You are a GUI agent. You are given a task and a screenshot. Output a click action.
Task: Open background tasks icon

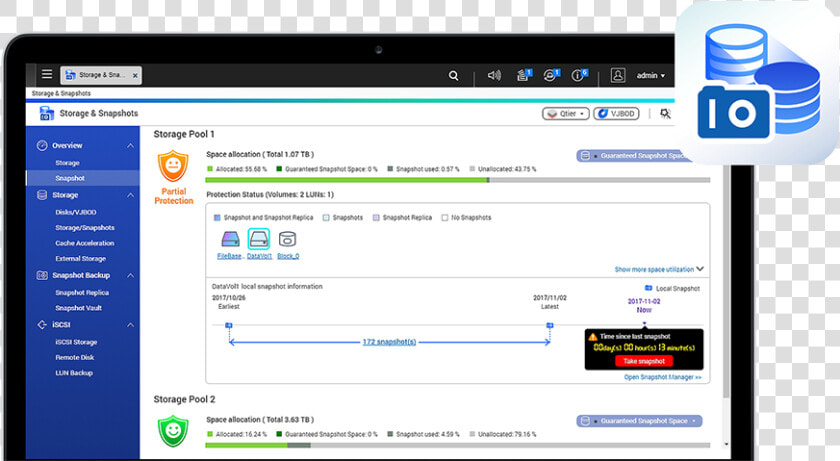[x=523, y=75]
